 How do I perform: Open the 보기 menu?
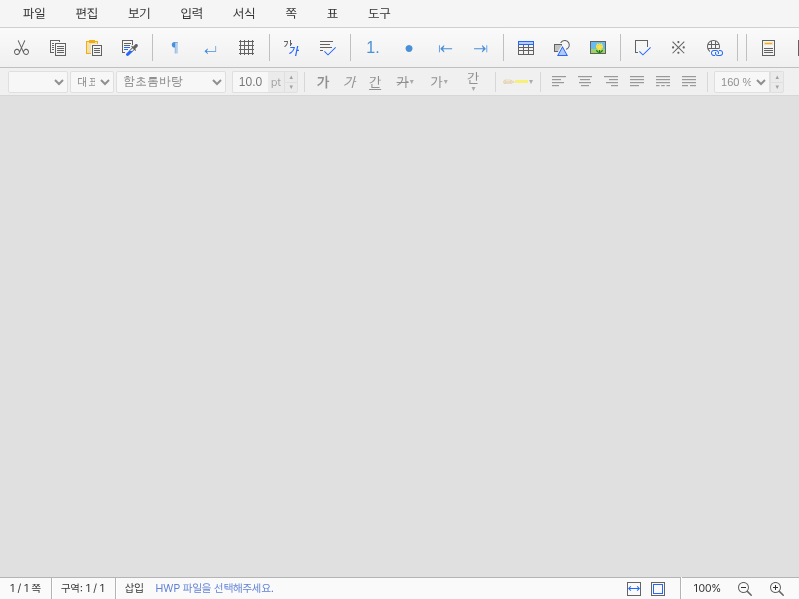click(139, 13)
